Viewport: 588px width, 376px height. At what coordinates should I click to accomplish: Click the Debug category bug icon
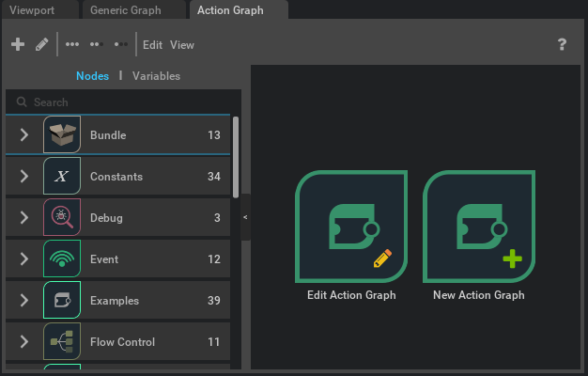coord(62,218)
